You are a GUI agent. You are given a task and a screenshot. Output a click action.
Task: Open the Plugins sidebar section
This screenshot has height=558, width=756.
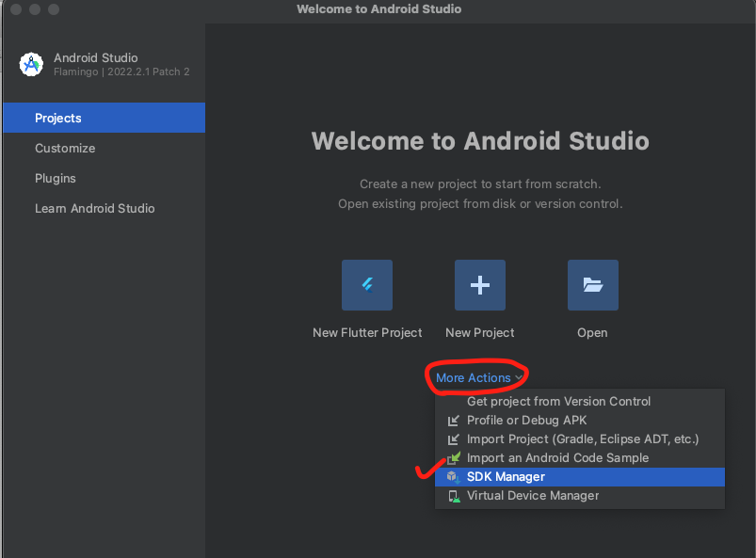point(105,178)
